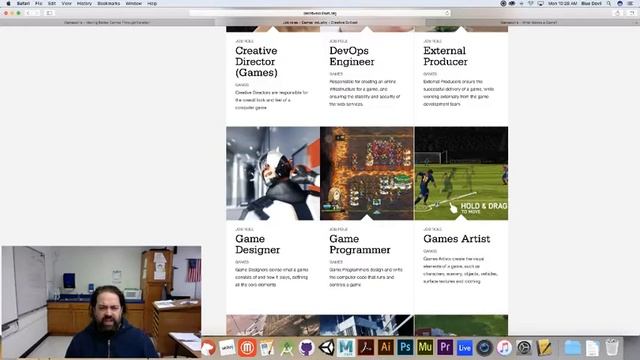The height and width of the screenshot is (360, 640).
Task: Open the Window menu
Action: click(133, 3)
